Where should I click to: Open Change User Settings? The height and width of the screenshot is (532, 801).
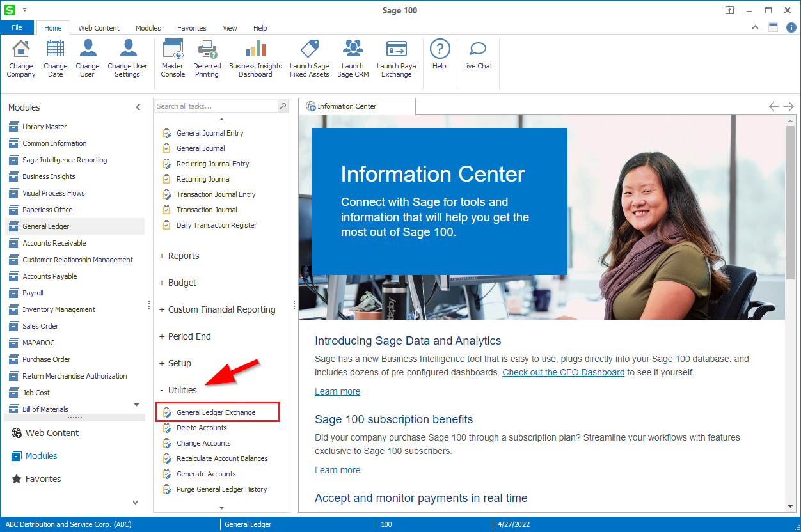tap(127, 58)
